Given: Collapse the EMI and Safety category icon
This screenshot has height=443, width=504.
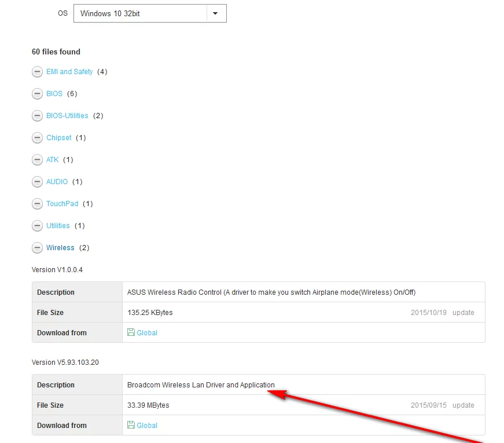Looking at the screenshot, I should pos(37,72).
